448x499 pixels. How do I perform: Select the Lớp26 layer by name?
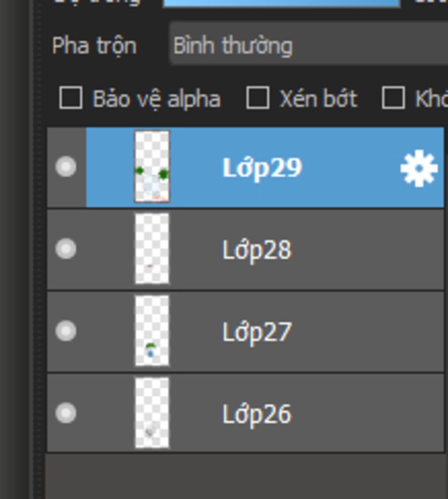point(257,414)
